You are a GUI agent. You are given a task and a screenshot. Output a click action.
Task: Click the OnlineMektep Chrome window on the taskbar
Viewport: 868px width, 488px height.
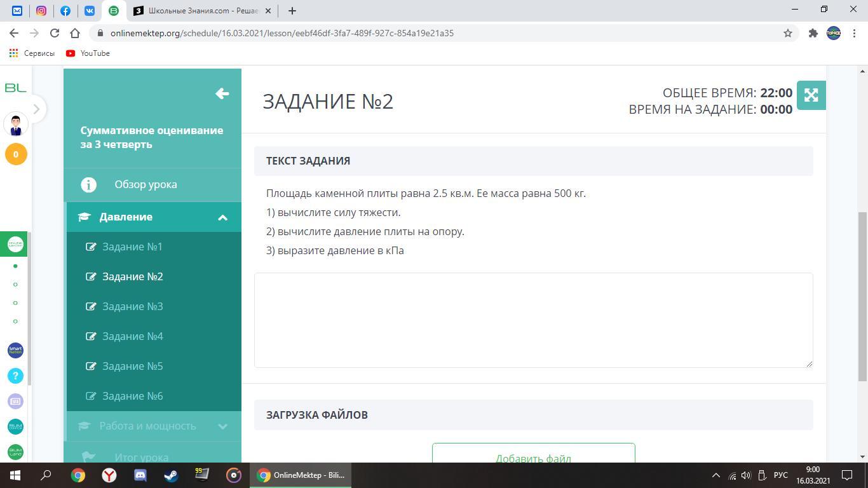pyautogui.click(x=301, y=475)
